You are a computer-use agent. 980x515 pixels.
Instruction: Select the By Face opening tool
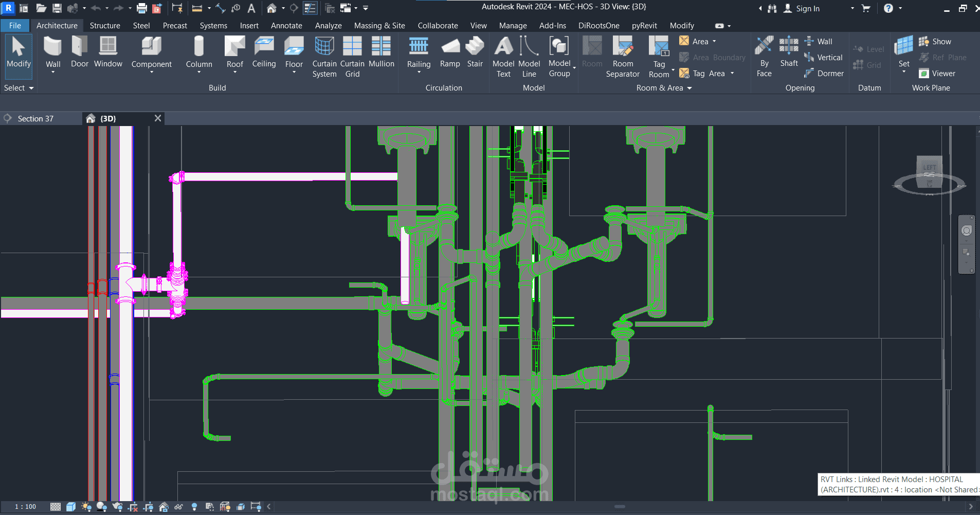(764, 57)
